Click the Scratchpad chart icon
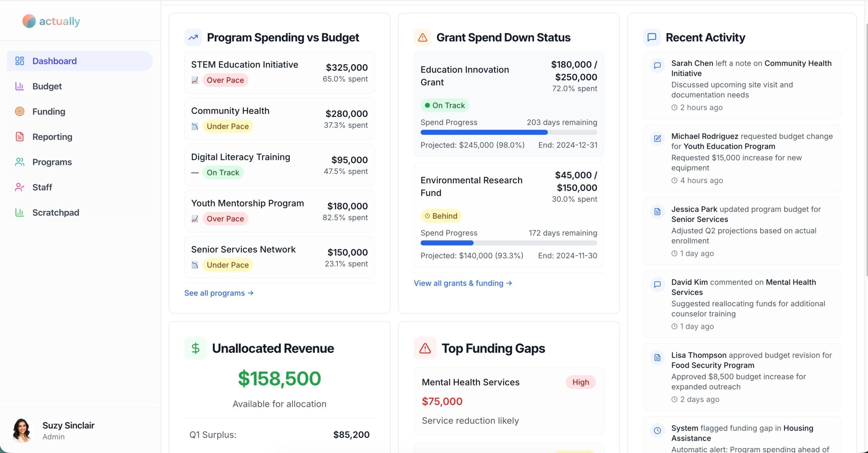Viewport: 868px width, 453px height. point(20,213)
